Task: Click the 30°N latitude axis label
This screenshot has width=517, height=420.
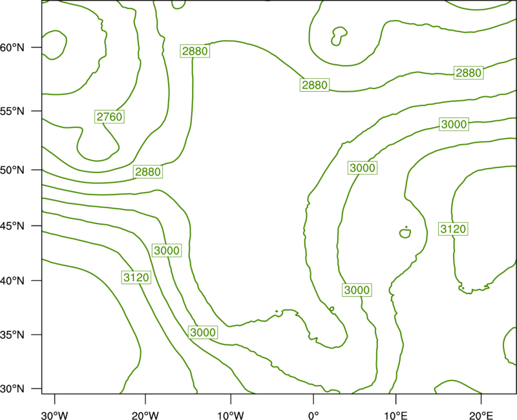Action: point(12,389)
